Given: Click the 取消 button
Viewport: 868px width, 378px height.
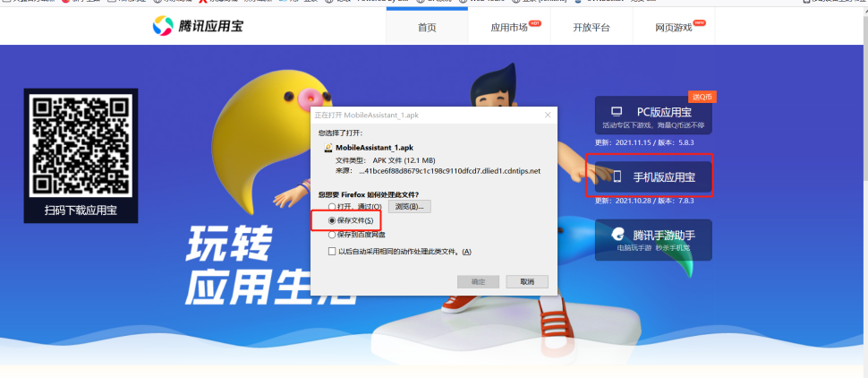Looking at the screenshot, I should click(527, 281).
